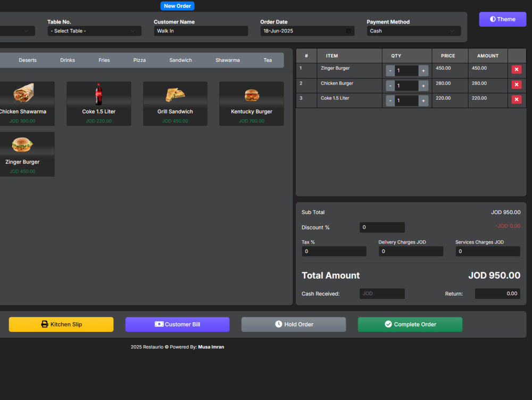The height and width of the screenshot is (400, 532).
Task: Focus the Delivery Charges JOD input
Action: (x=411, y=251)
